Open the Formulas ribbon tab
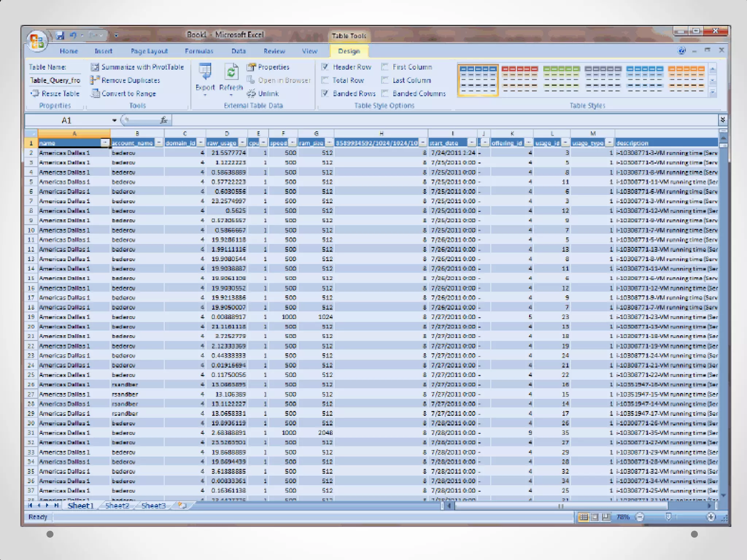The image size is (747, 560). (x=199, y=51)
